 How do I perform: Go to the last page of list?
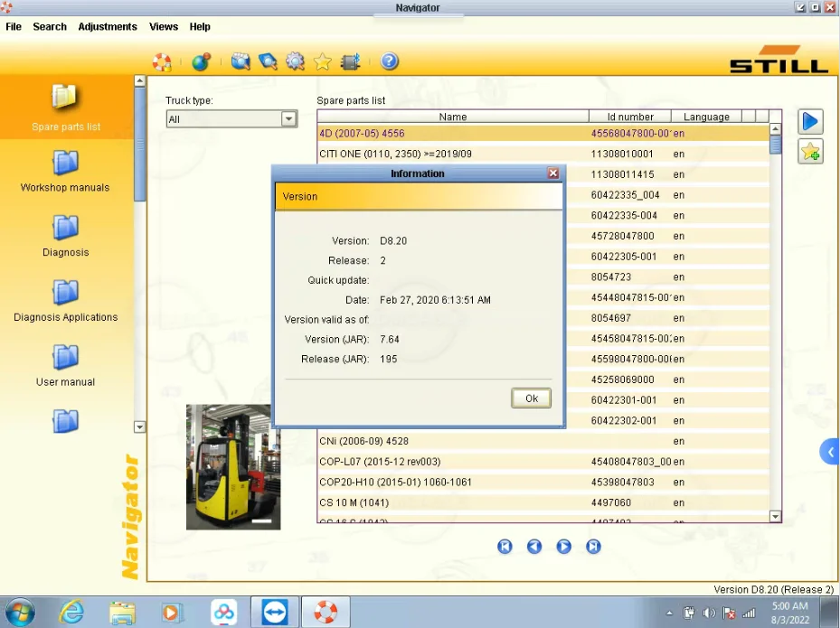pyautogui.click(x=593, y=546)
